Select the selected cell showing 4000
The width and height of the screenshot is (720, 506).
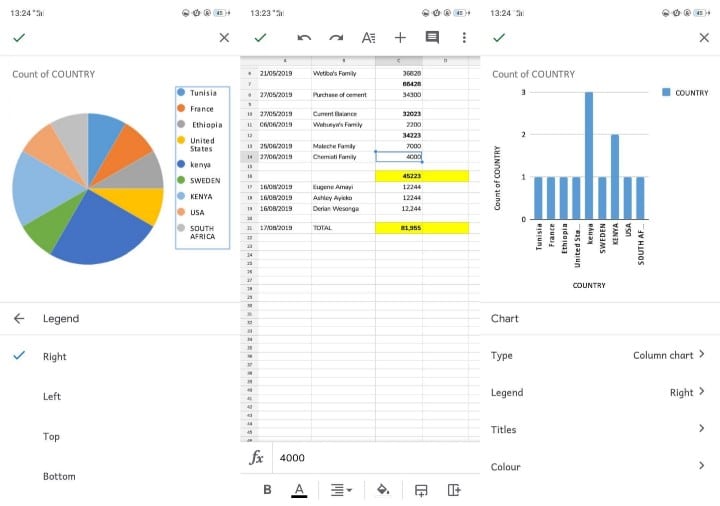point(399,157)
